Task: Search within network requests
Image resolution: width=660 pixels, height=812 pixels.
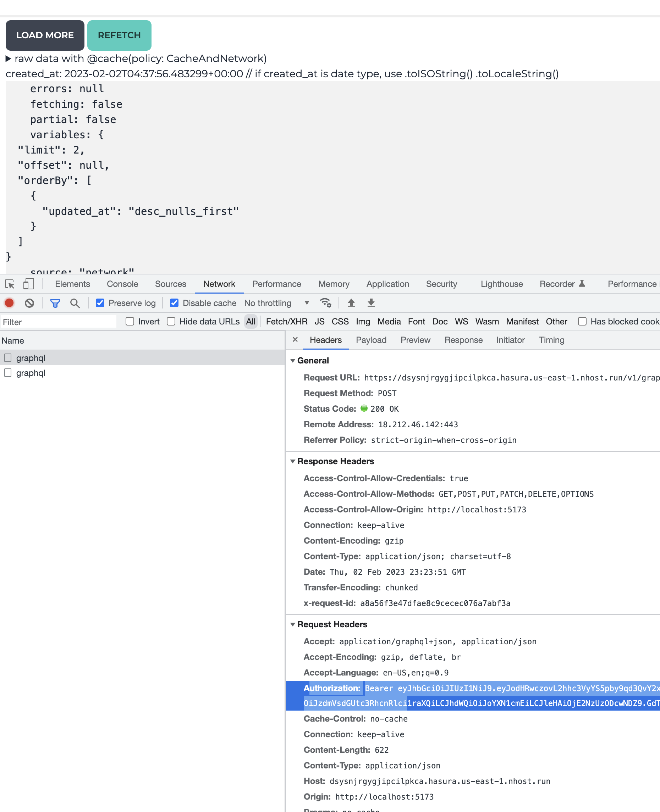Action: point(75,303)
